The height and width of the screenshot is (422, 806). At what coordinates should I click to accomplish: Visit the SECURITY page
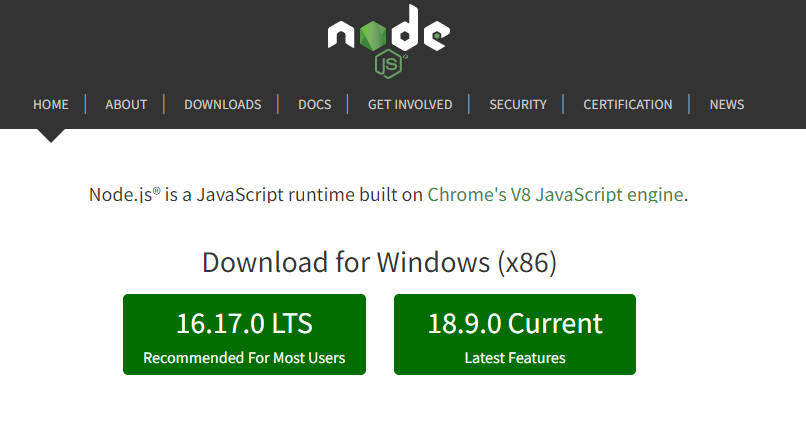(x=518, y=104)
